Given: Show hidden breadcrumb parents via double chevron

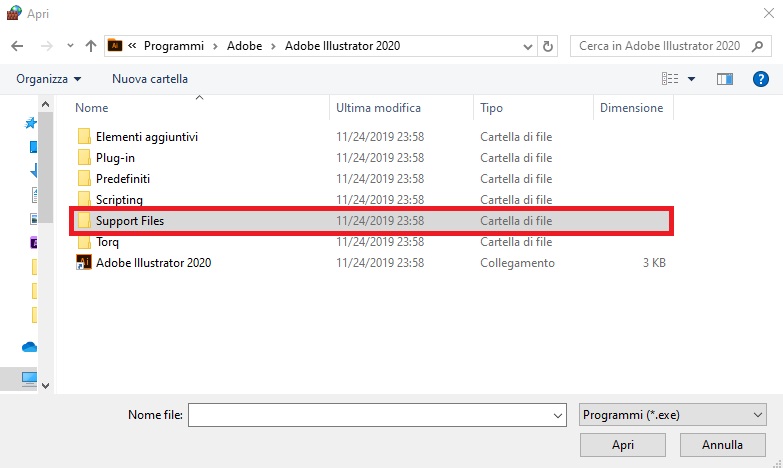Looking at the screenshot, I should [x=132, y=46].
